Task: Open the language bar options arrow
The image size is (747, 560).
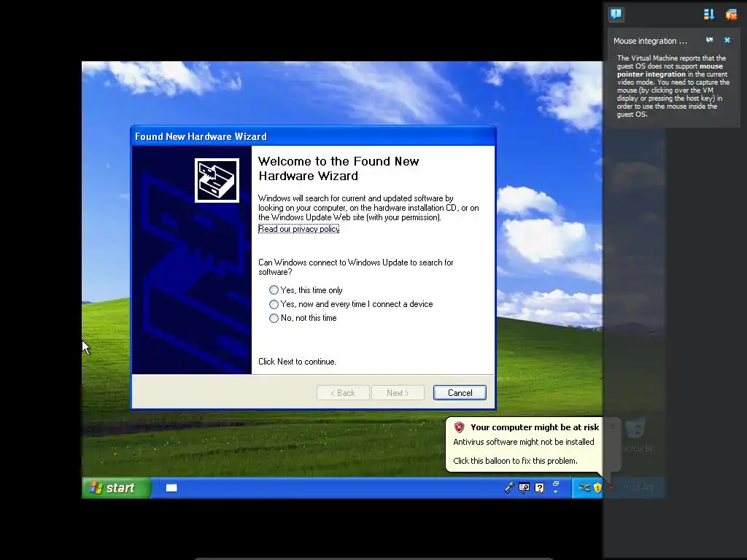Action: (555, 491)
